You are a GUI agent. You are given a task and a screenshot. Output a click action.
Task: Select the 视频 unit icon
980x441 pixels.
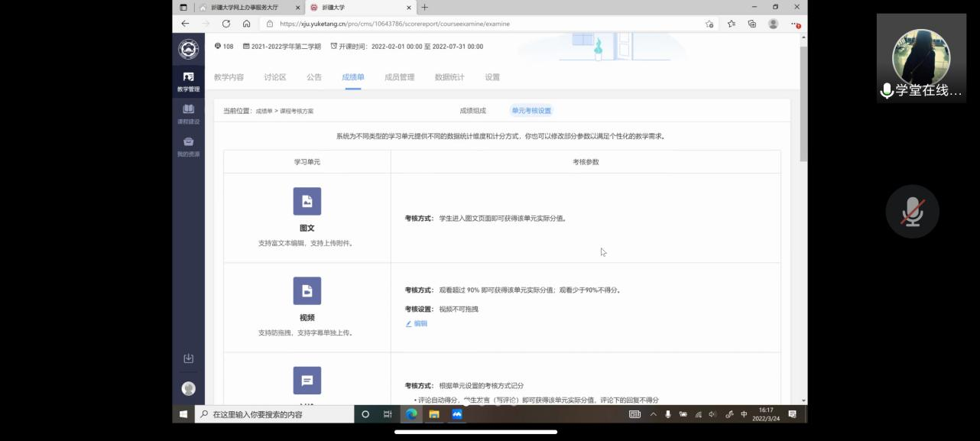pos(307,290)
